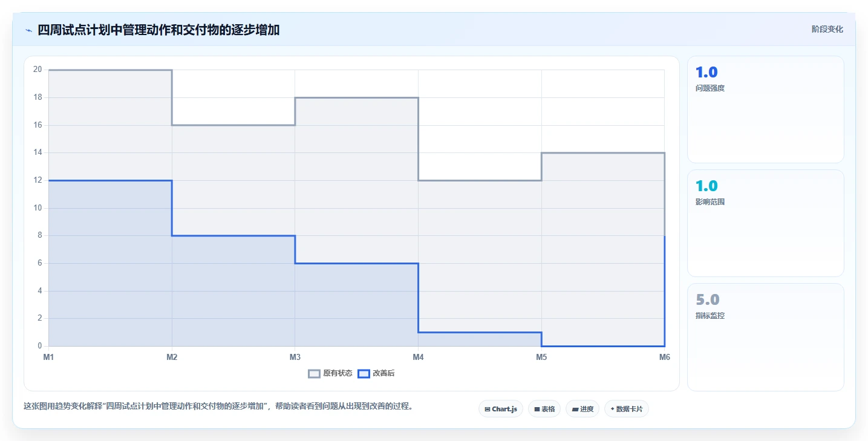Click the chart icon in the Chart.js tag
The image size is (868, 441).
pyautogui.click(x=488, y=410)
